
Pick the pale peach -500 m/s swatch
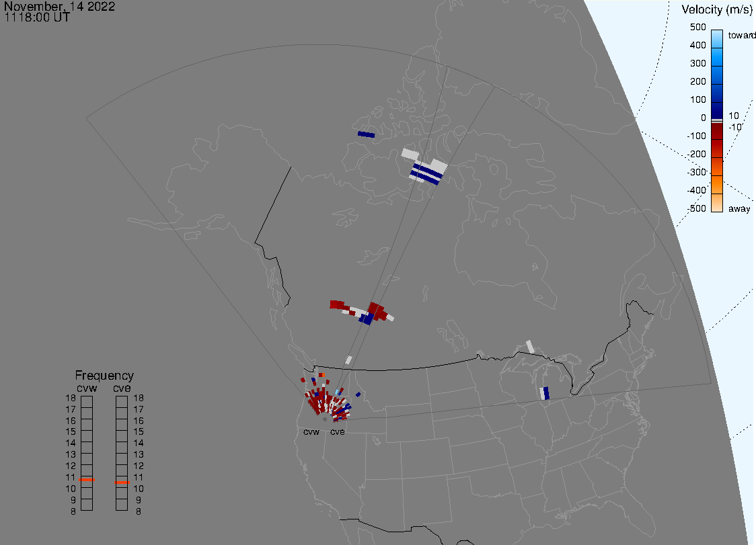click(x=717, y=203)
